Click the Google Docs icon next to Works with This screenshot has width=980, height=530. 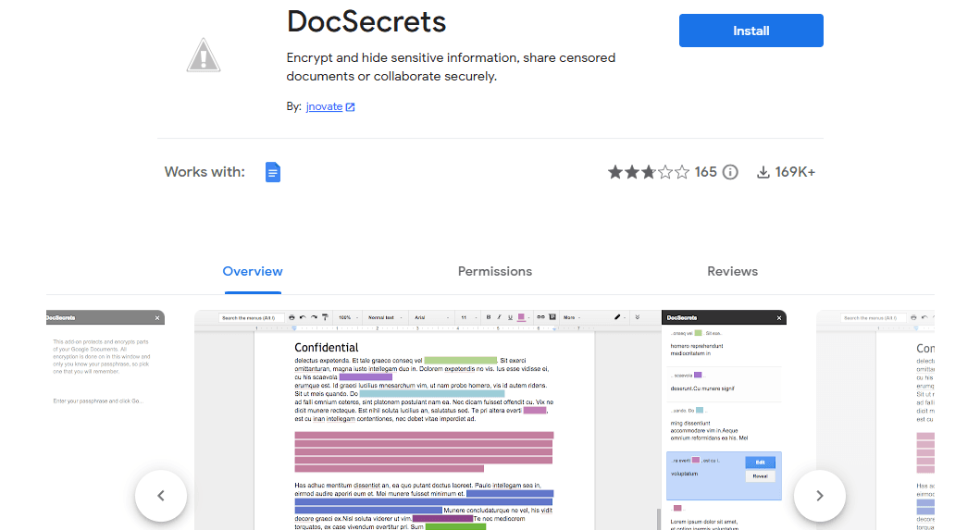(272, 172)
